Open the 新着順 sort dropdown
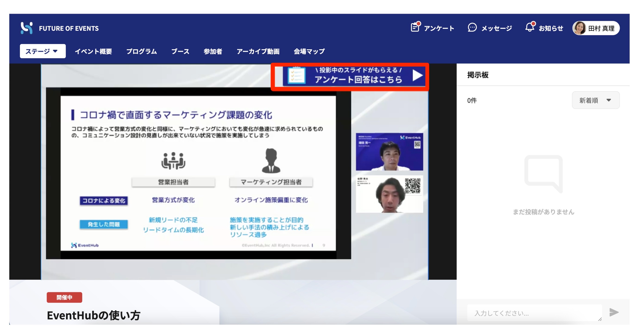644x333 pixels. 596,100
